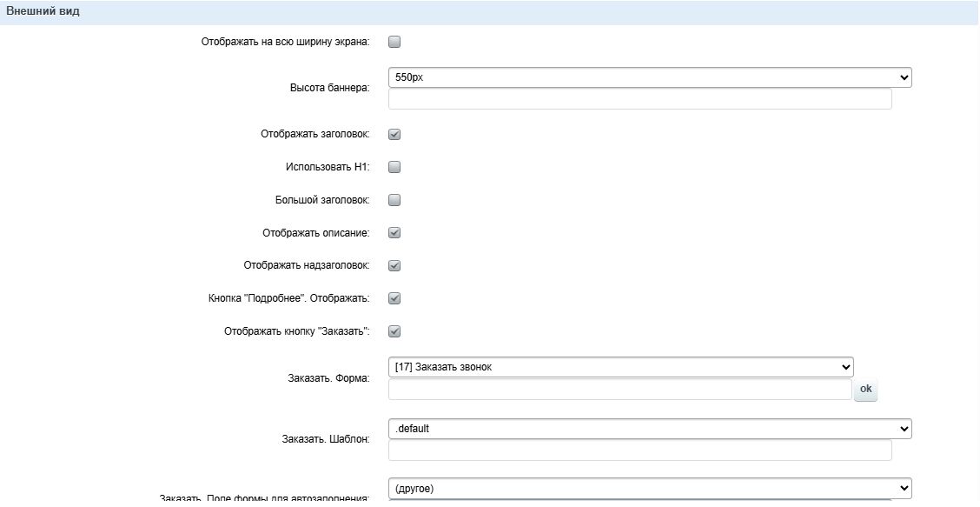Expand the 'Заказать. Форма' dropdown list

[620, 367]
